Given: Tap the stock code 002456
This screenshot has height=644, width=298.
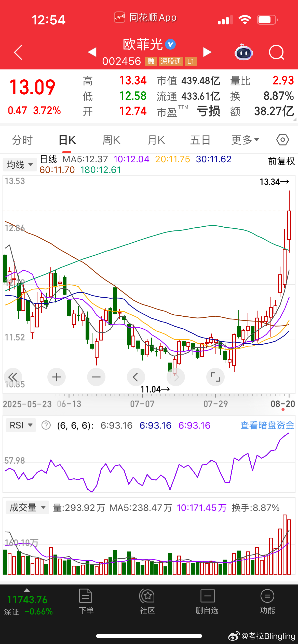Looking at the screenshot, I should click(x=121, y=61).
